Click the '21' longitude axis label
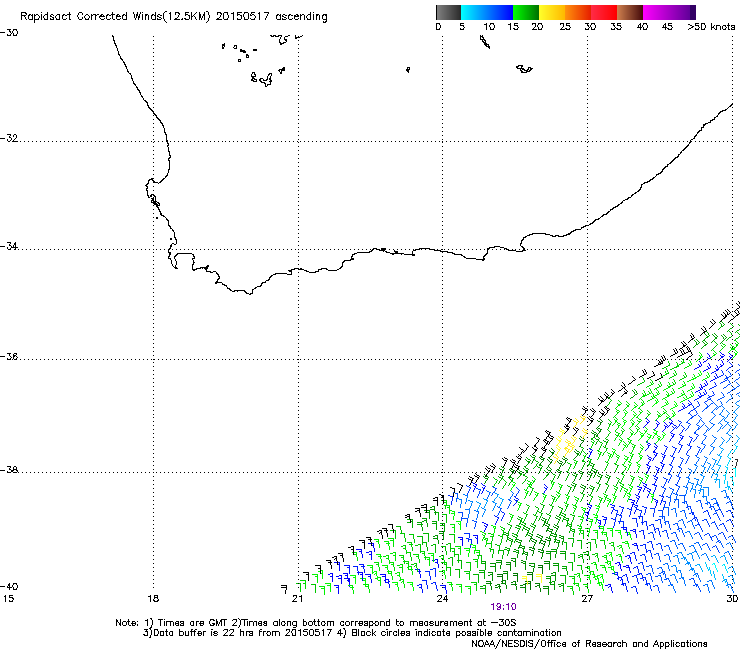740x650 pixels. click(297, 599)
